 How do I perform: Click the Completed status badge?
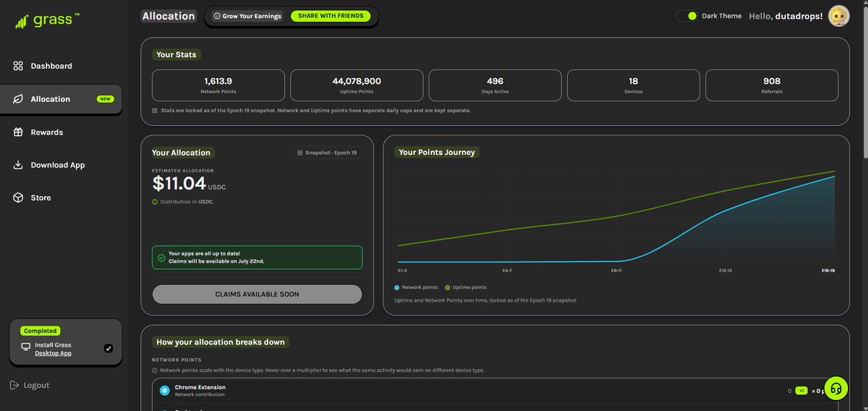click(41, 331)
